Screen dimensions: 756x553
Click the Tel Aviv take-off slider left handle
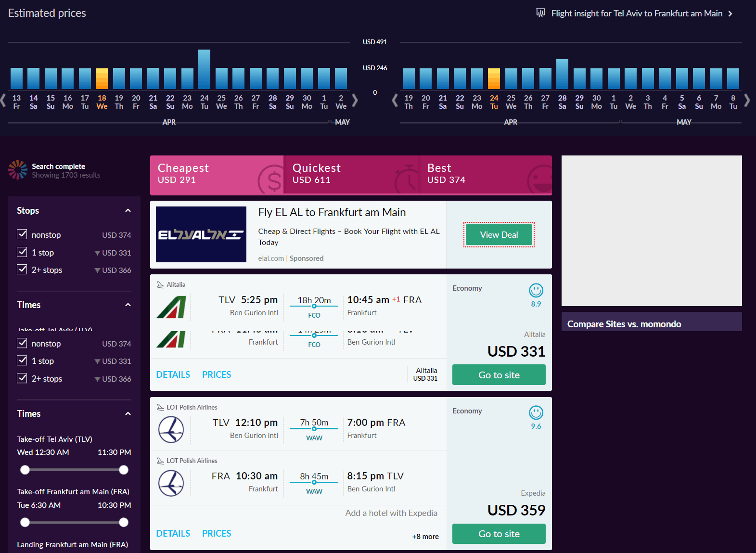[x=25, y=470]
